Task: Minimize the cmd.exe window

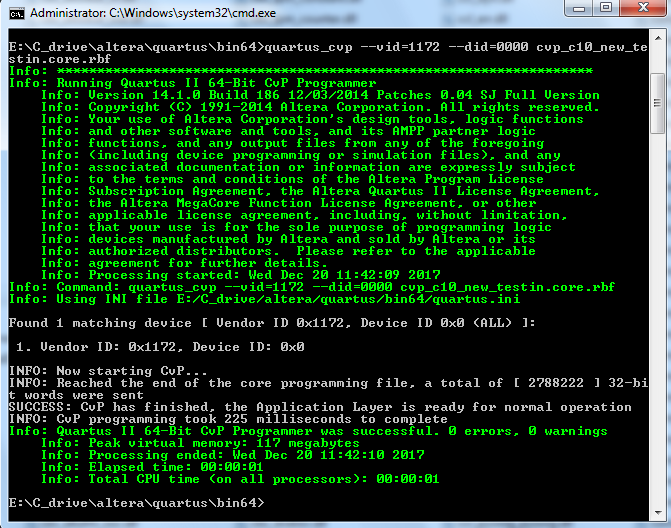Action: [x=579, y=8]
